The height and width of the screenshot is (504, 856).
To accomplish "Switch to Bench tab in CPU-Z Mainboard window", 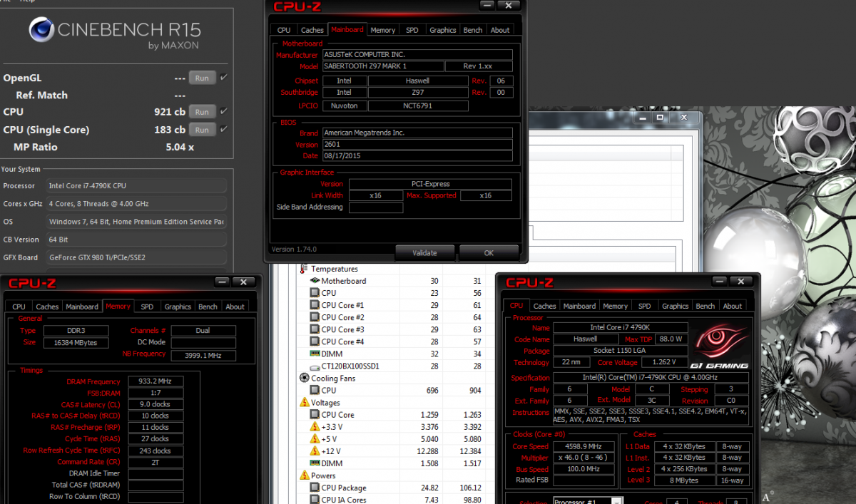I will [472, 30].
